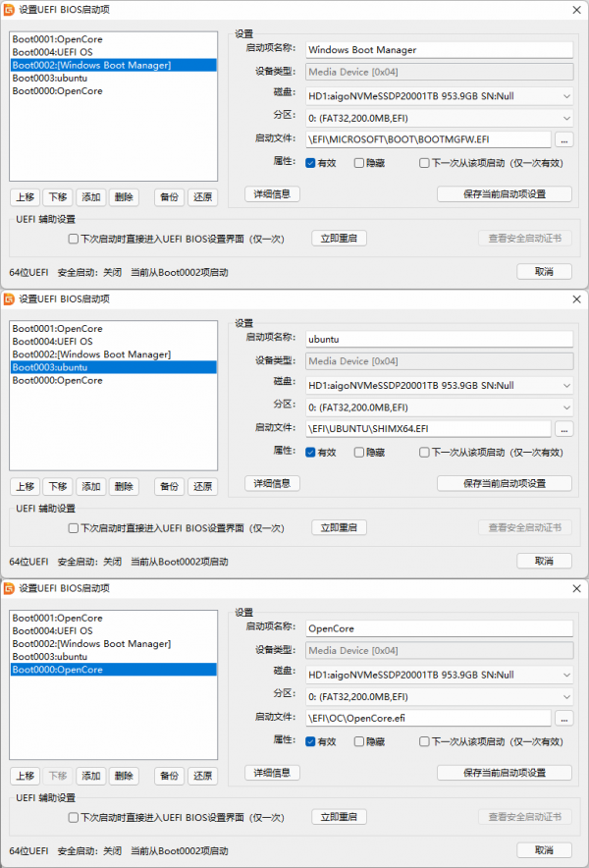Viewport: 589px width, 868px height.
Task: Click 还原 in the ubuntu dialog
Action: click(202, 487)
